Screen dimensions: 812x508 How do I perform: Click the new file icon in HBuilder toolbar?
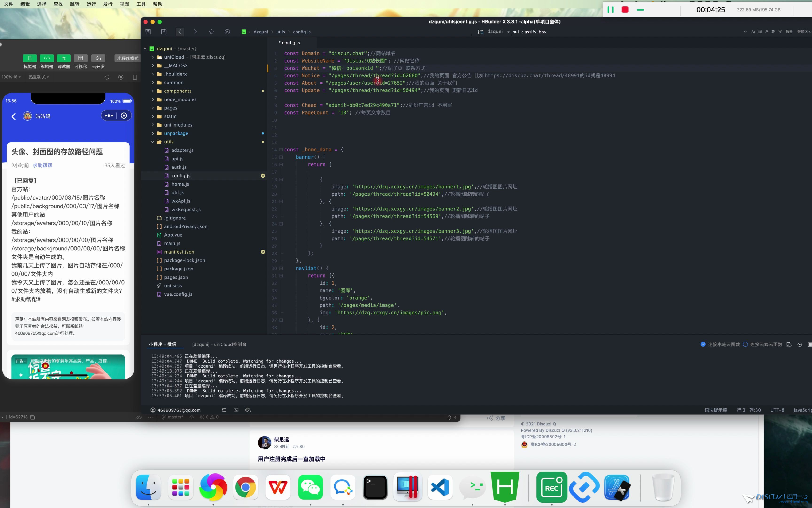point(148,32)
